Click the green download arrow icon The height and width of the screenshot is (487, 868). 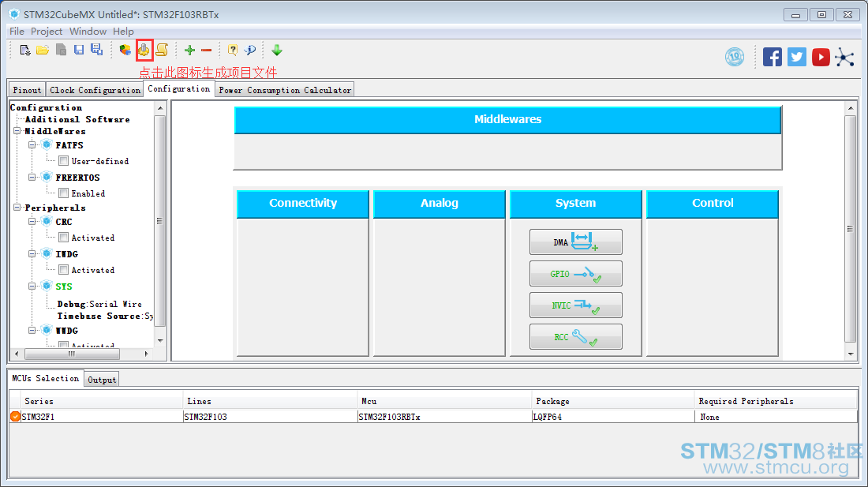(277, 51)
